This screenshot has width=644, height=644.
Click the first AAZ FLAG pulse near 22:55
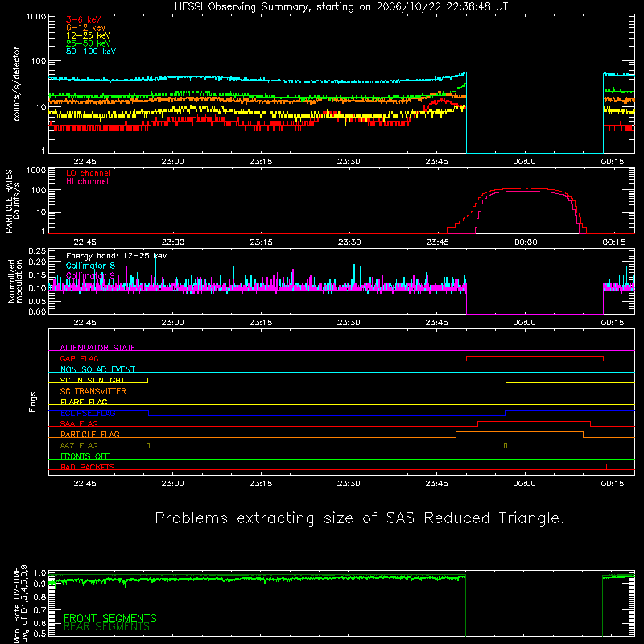tap(148, 446)
